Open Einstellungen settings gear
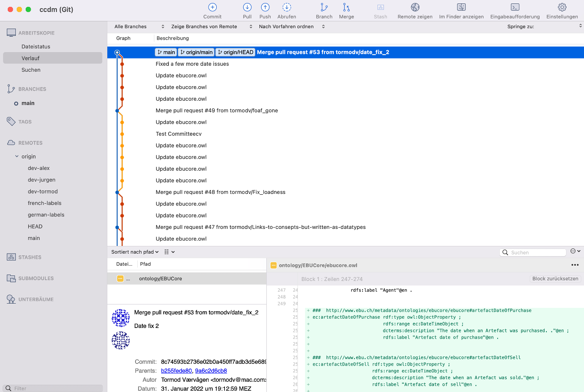The height and width of the screenshot is (392, 584). click(x=562, y=7)
